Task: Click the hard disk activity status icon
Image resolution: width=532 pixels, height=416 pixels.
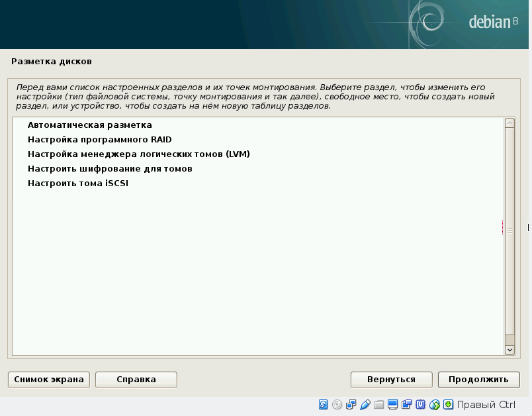Action: [324, 405]
